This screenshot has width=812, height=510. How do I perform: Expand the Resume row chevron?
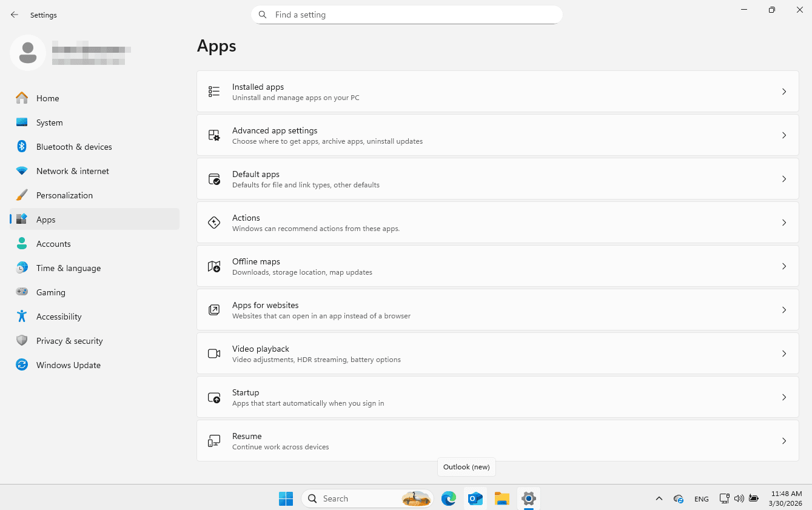pyautogui.click(x=783, y=441)
